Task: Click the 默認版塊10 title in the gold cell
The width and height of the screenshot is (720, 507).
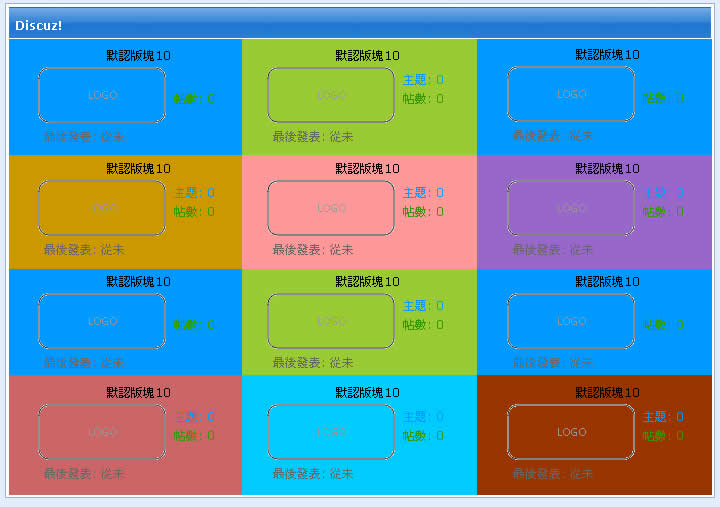Action: 138,168
